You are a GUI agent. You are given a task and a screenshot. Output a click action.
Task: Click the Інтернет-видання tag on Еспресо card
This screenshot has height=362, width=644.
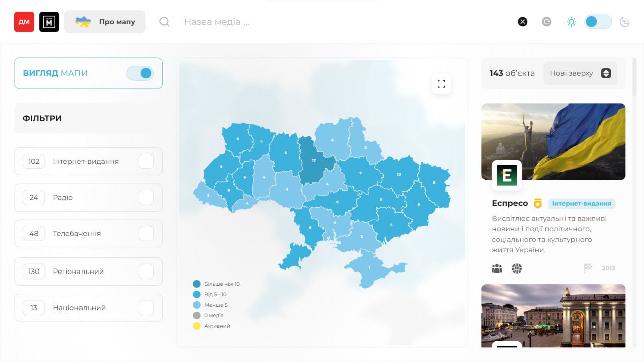[x=582, y=204]
